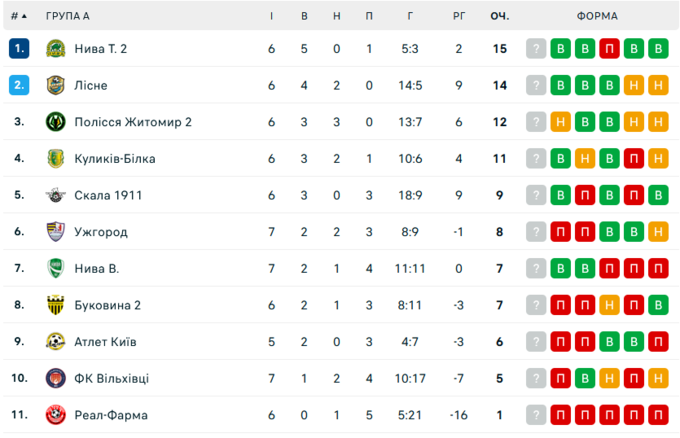
Task: Click the Атлет Київ ball logo
Action: coord(55,341)
